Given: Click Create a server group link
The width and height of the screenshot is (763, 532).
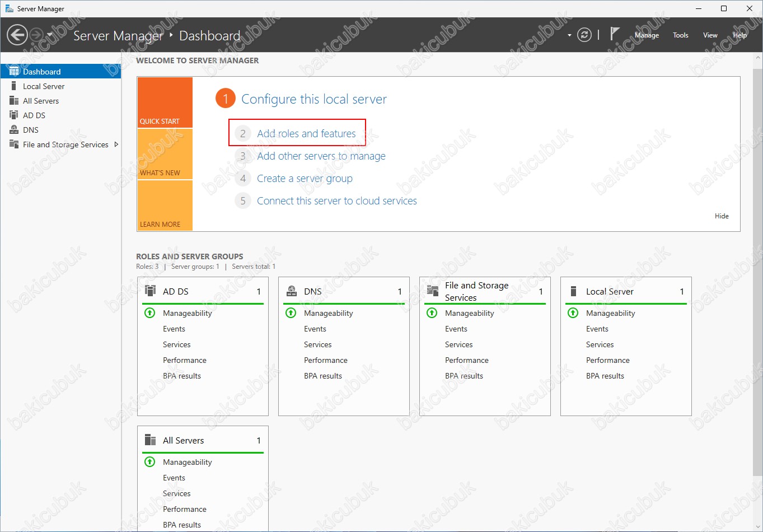Looking at the screenshot, I should 305,179.
